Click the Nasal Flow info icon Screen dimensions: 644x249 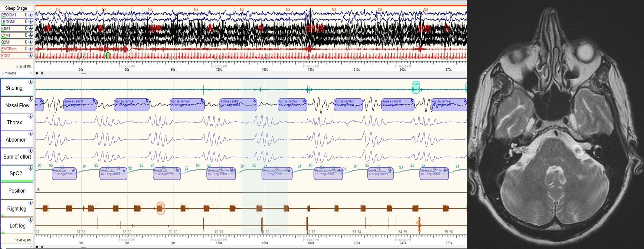tap(31, 99)
